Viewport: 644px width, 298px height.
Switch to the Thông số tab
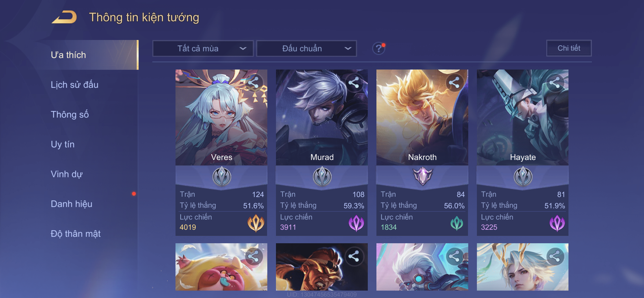click(70, 114)
